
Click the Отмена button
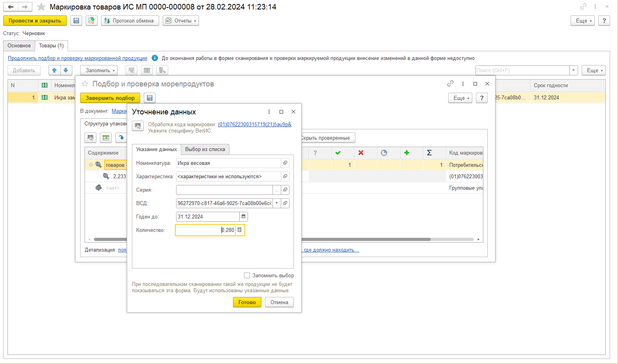click(x=279, y=302)
